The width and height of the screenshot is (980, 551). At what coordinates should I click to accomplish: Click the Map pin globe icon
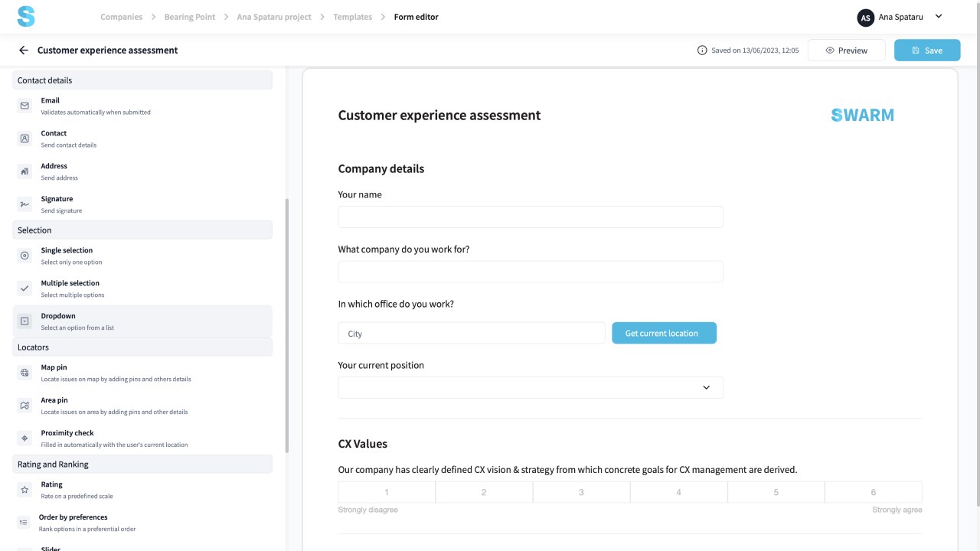(x=24, y=373)
